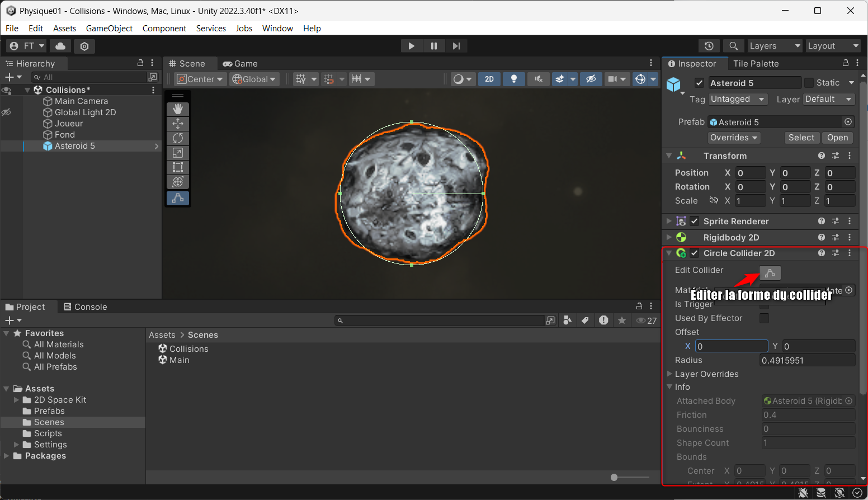
Task: Open the Undo History icon
Action: [709, 46]
